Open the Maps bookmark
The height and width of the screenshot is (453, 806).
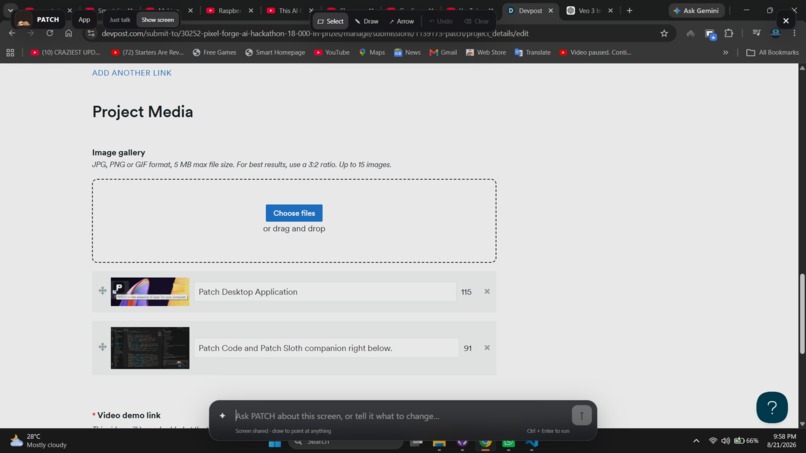click(x=372, y=52)
